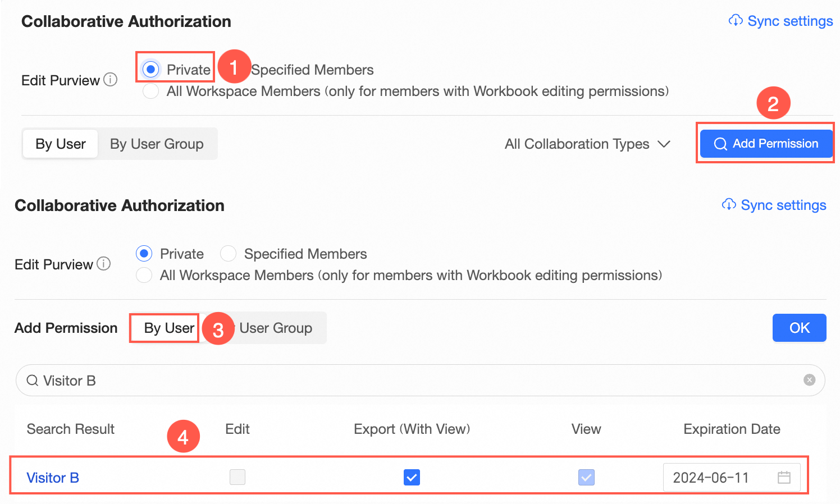Click the Add Permission button
The height and width of the screenshot is (504, 840).
click(x=766, y=144)
